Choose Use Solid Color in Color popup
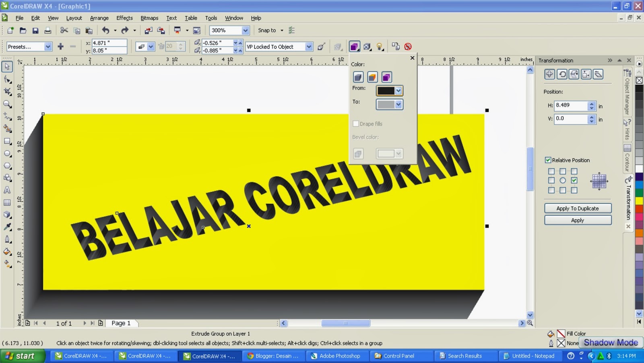The width and height of the screenshot is (644, 363). tap(372, 77)
